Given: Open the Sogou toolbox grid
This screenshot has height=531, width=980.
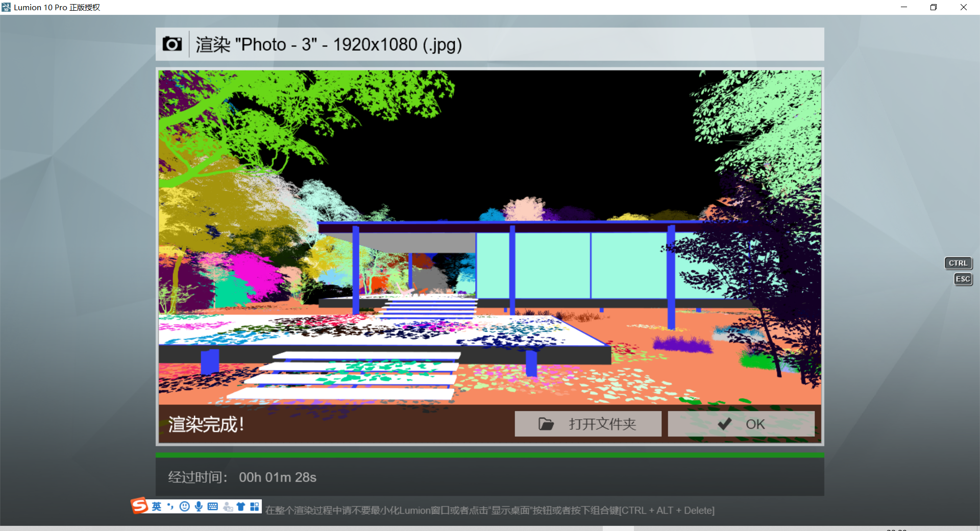Looking at the screenshot, I should 255,506.
